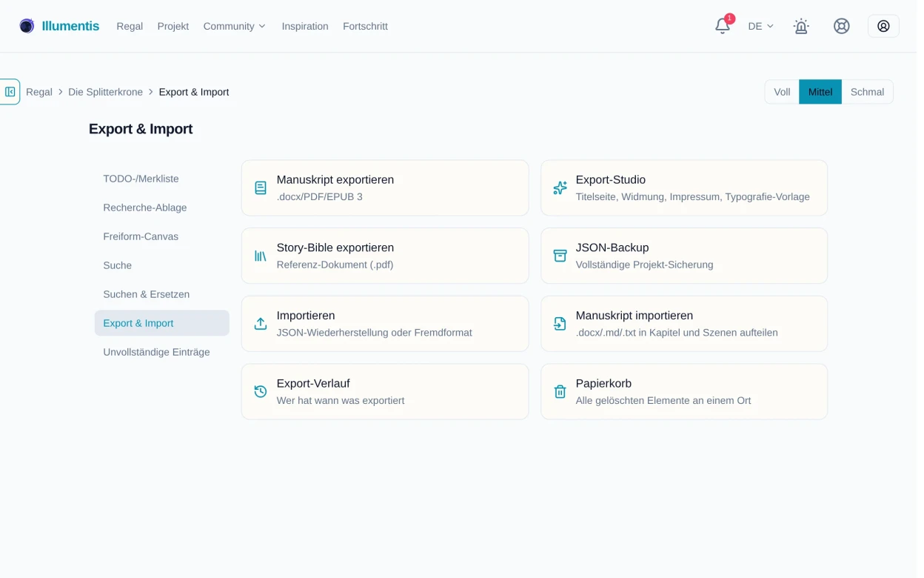Image resolution: width=924 pixels, height=578 pixels.
Task: Open the JSON-Backup card title
Action: point(612,248)
